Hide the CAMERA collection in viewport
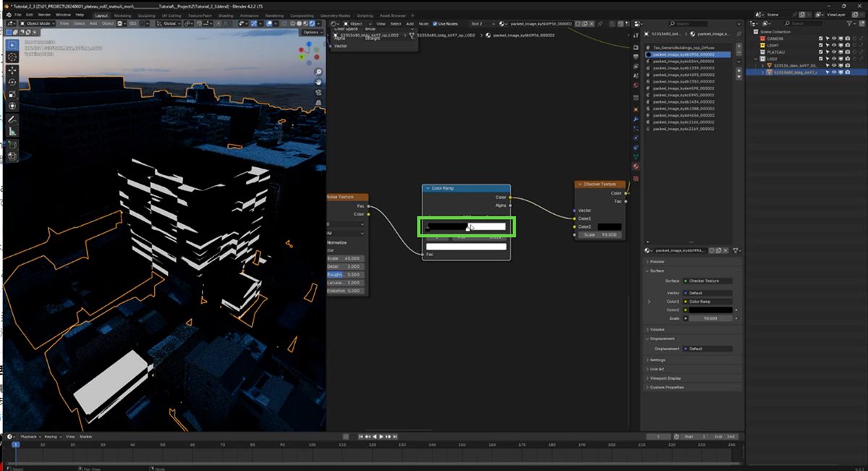868x471 pixels. 833,38
